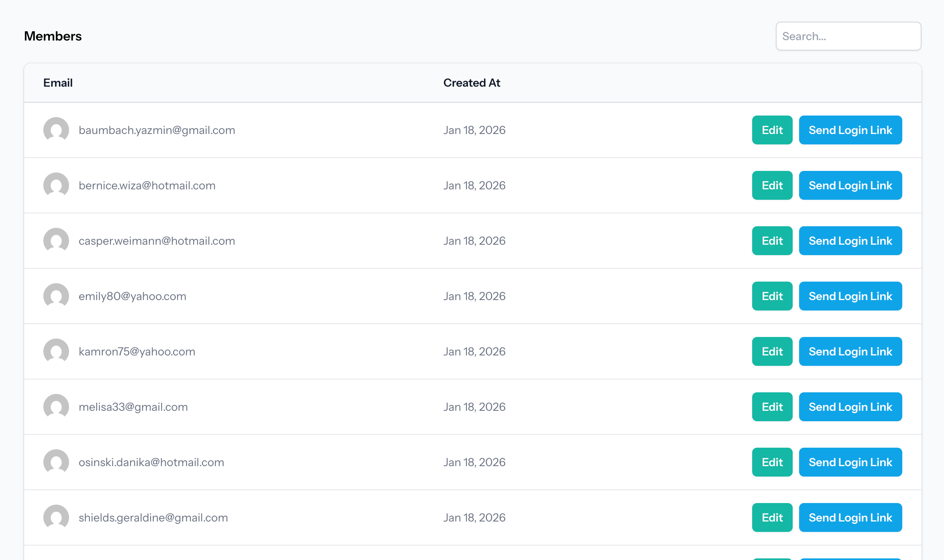Image resolution: width=944 pixels, height=560 pixels.
Task: Click the avatar for emily80@yahoo.com
Action: point(56,296)
